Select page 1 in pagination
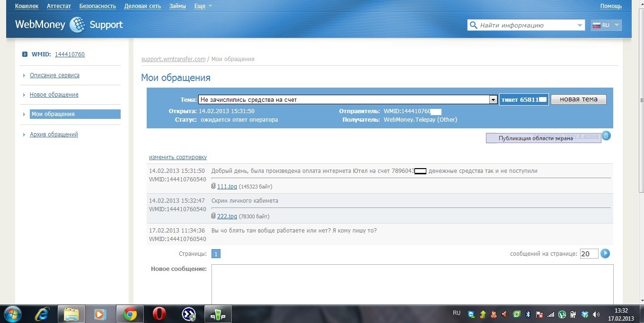 [216, 254]
